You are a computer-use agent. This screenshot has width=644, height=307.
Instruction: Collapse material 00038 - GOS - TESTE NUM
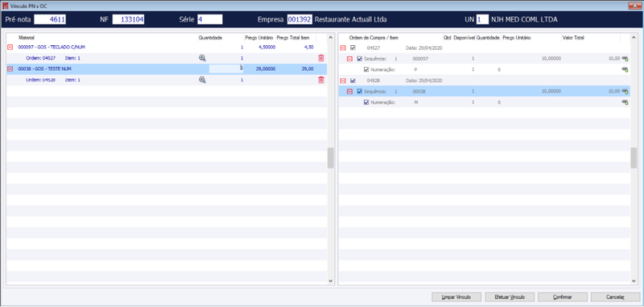(10, 69)
